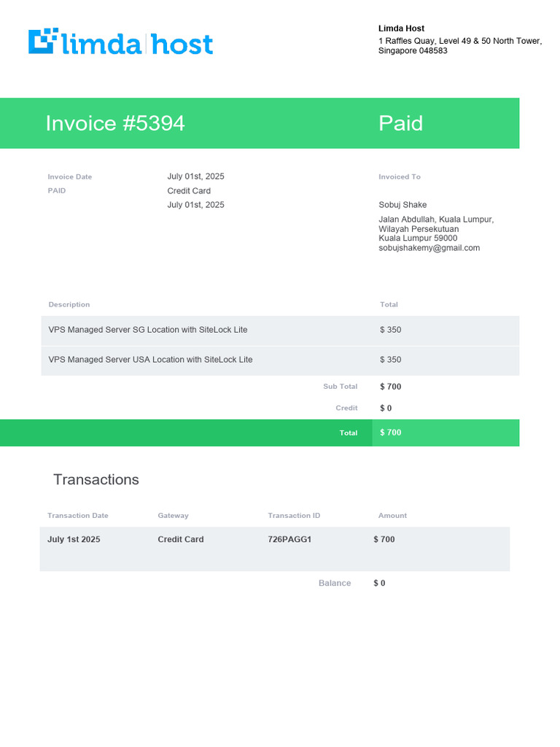The image size is (560, 747).
Task: Click the '$ 0' Credit value
Action: pos(386,409)
